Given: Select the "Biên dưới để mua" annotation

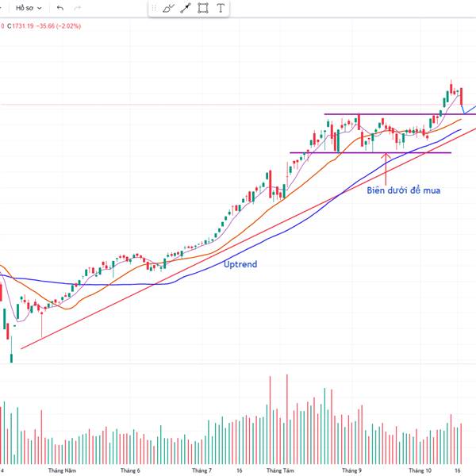Looking at the screenshot, I should [403, 190].
